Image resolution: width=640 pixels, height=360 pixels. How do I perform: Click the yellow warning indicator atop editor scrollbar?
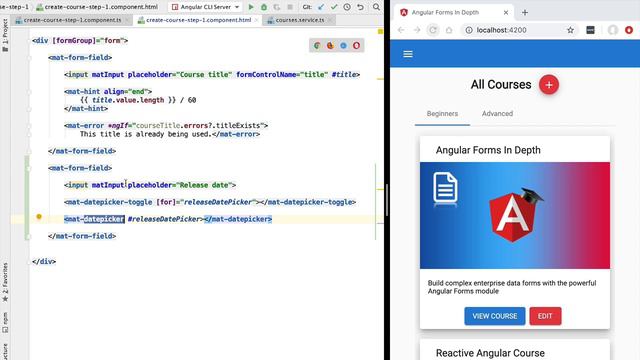click(380, 31)
